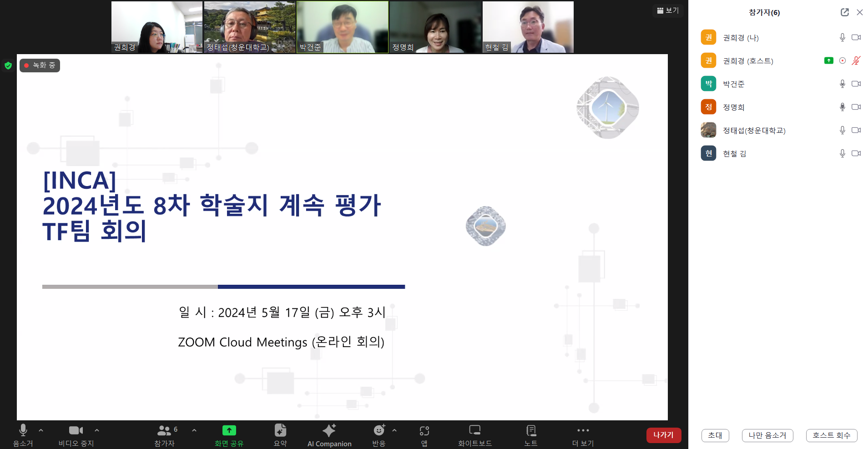Select 박건준 video thumbnail
This screenshot has height=449, width=868.
(x=343, y=27)
